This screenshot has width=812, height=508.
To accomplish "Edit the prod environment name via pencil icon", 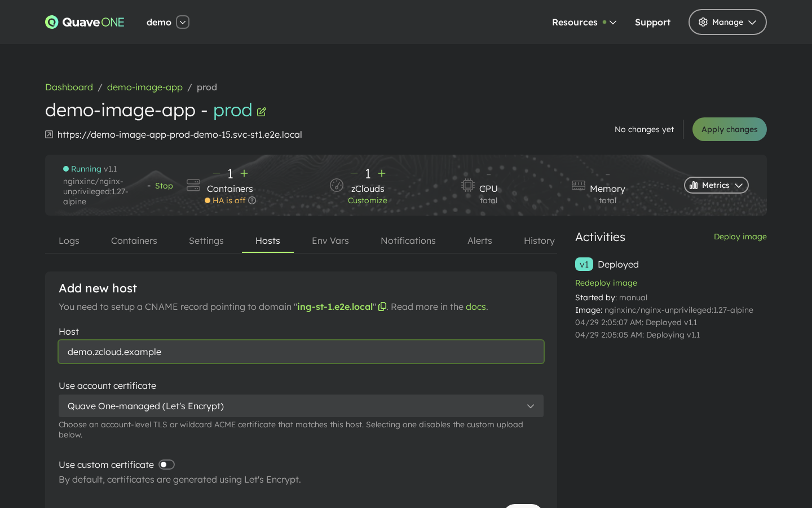I will (261, 112).
